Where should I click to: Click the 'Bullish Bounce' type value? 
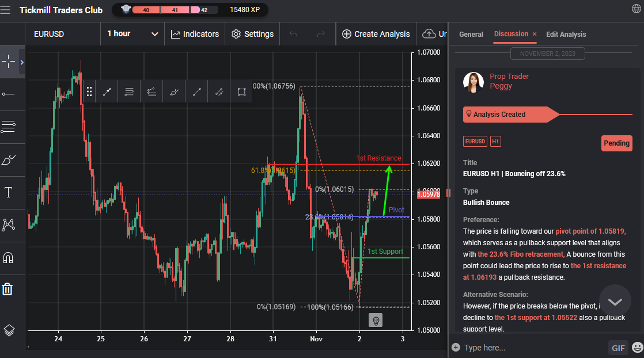486,203
